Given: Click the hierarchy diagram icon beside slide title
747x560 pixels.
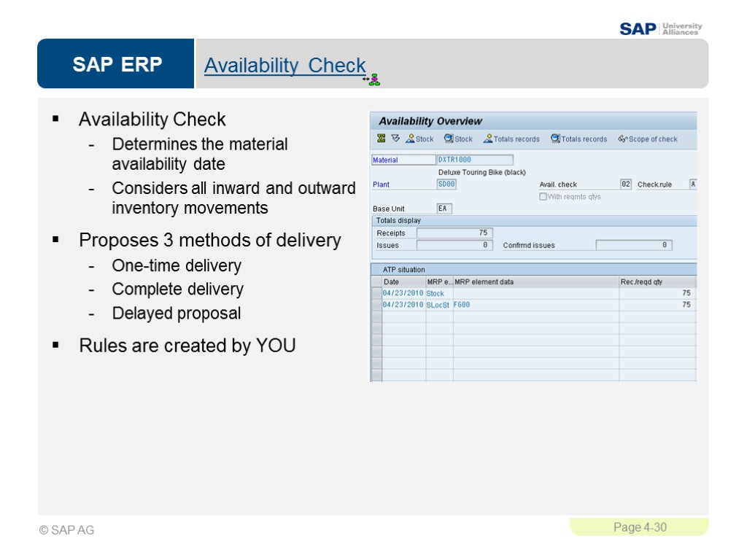Looking at the screenshot, I should point(374,79).
